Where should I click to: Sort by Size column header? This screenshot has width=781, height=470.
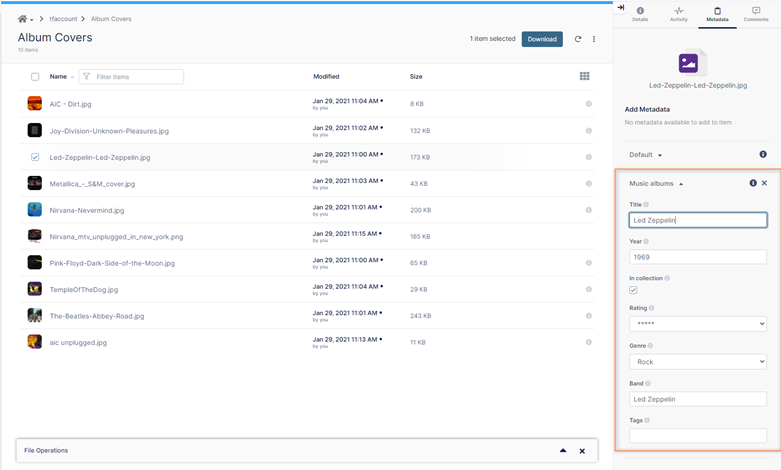click(416, 77)
